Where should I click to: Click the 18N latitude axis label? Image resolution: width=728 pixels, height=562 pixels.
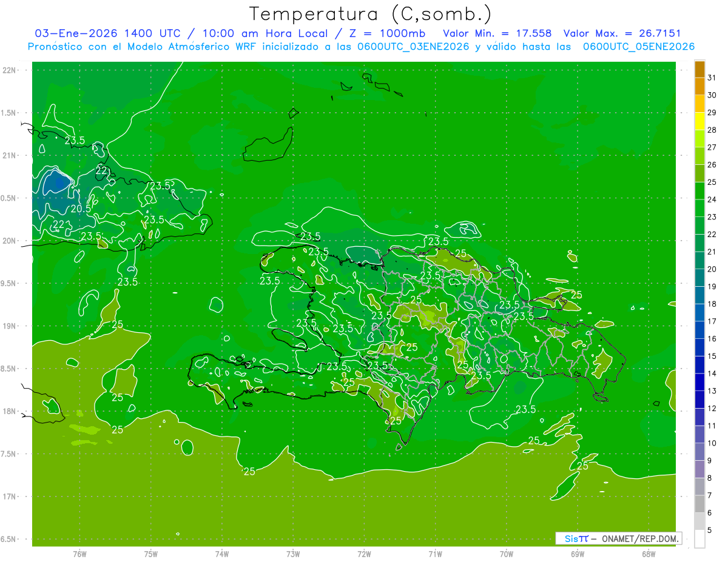pyautogui.click(x=8, y=411)
